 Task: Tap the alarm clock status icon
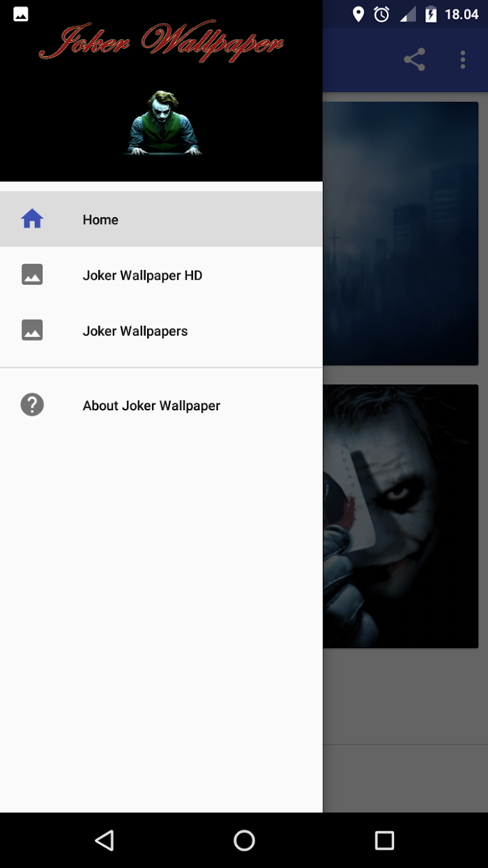pos(381,14)
